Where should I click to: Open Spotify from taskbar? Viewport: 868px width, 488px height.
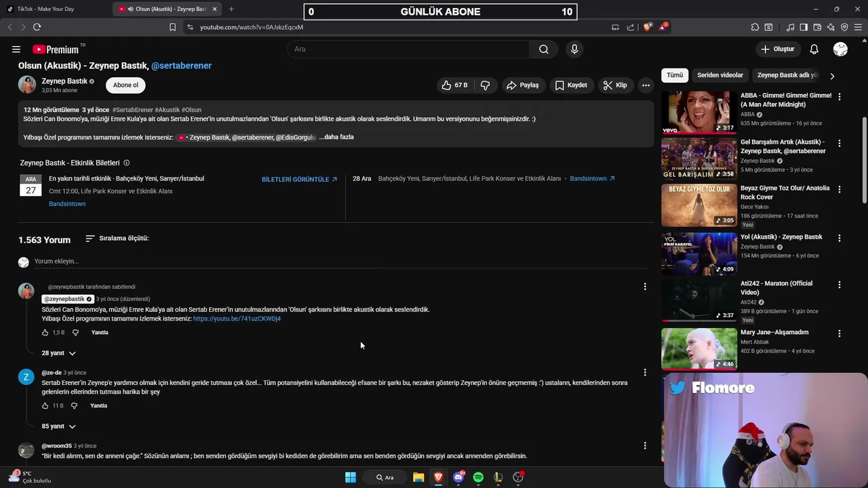coord(478,477)
